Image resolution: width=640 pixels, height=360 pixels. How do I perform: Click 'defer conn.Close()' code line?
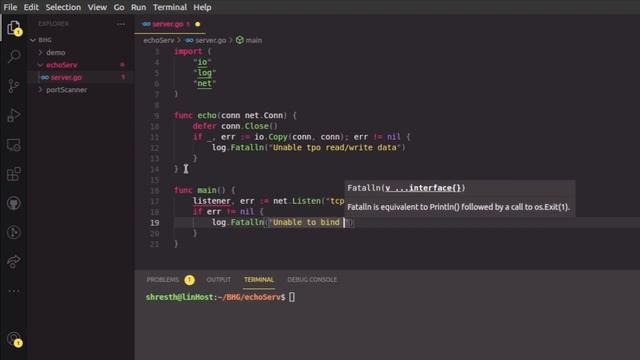point(235,126)
